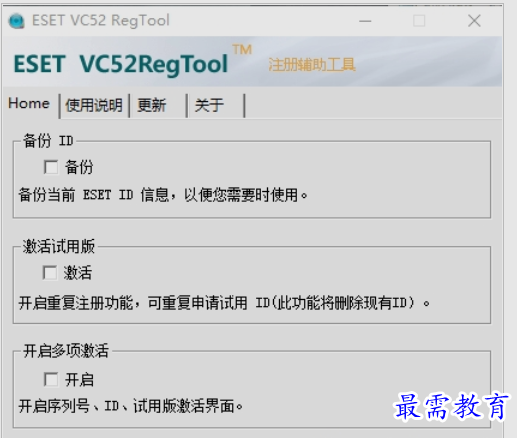Click the 备份 ID group label
Screen dimensions: 517x438
(x=48, y=141)
